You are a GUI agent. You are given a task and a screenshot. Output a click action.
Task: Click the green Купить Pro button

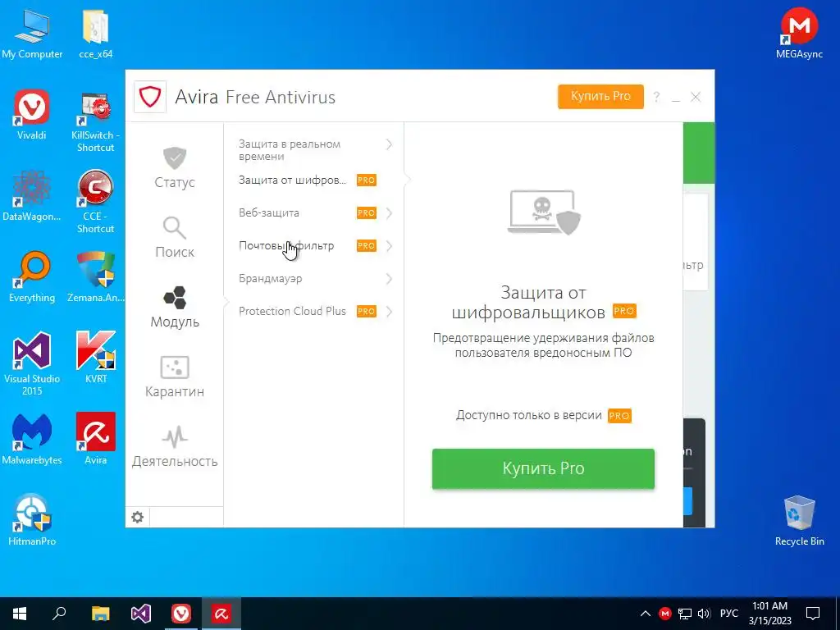tap(543, 468)
